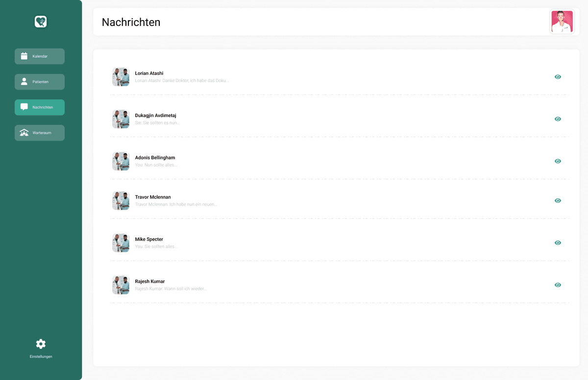Image resolution: width=588 pixels, height=380 pixels.
Task: Click the Warteraum house icon
Action: (x=24, y=133)
